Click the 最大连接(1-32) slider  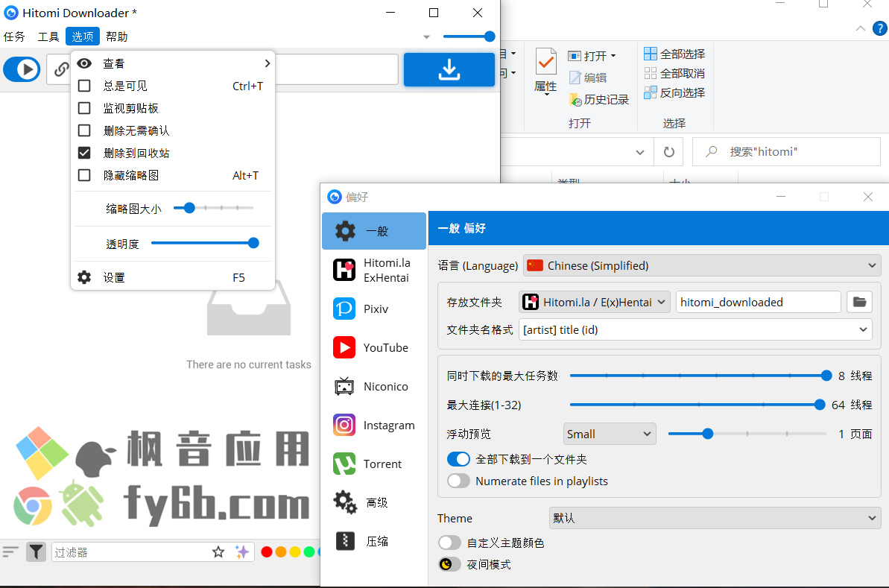click(697, 404)
